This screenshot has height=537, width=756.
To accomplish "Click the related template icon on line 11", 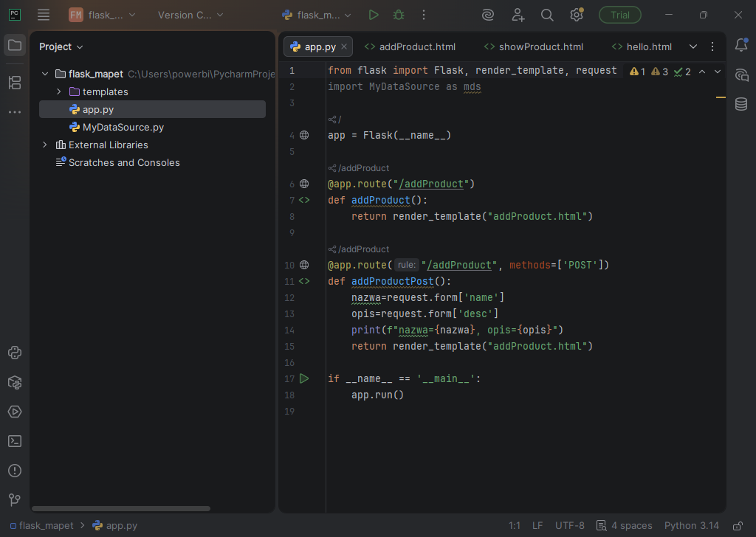I will coord(304,281).
